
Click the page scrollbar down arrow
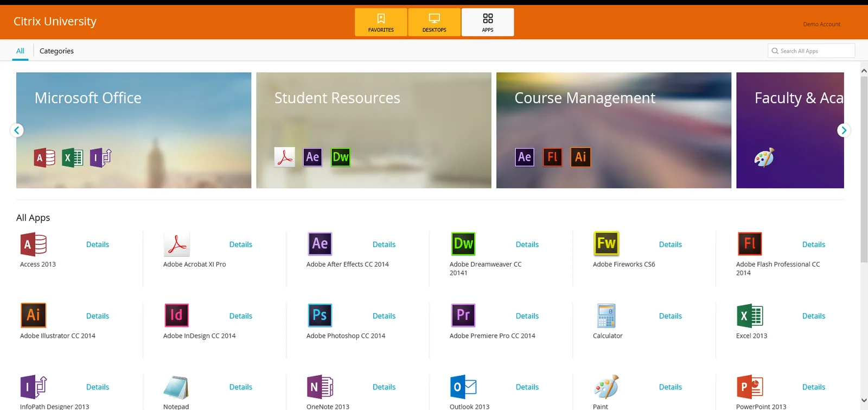tap(864, 401)
